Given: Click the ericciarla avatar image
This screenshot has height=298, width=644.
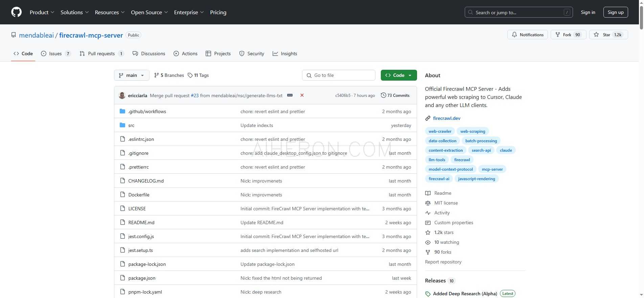Looking at the screenshot, I should pyautogui.click(x=122, y=95).
